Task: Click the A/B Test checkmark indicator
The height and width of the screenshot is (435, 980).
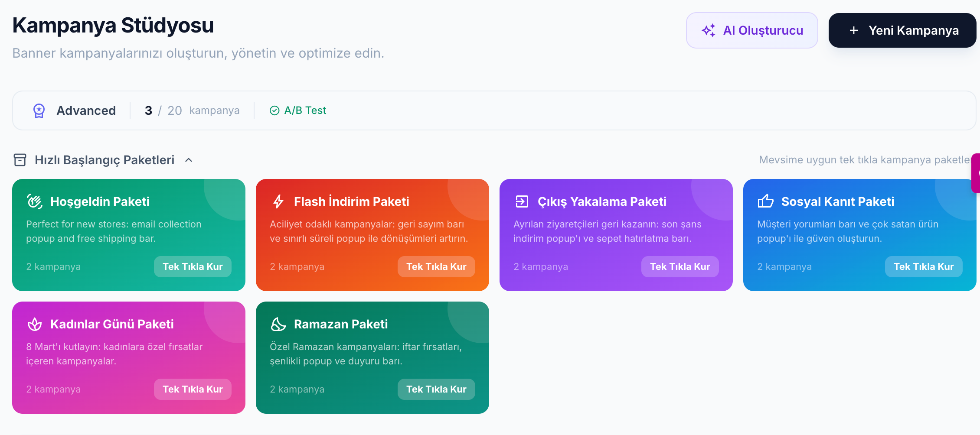Action: (274, 110)
